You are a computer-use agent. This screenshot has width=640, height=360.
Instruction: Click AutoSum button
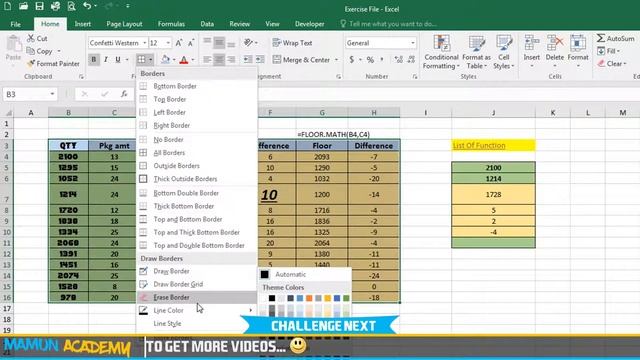tap(616, 38)
